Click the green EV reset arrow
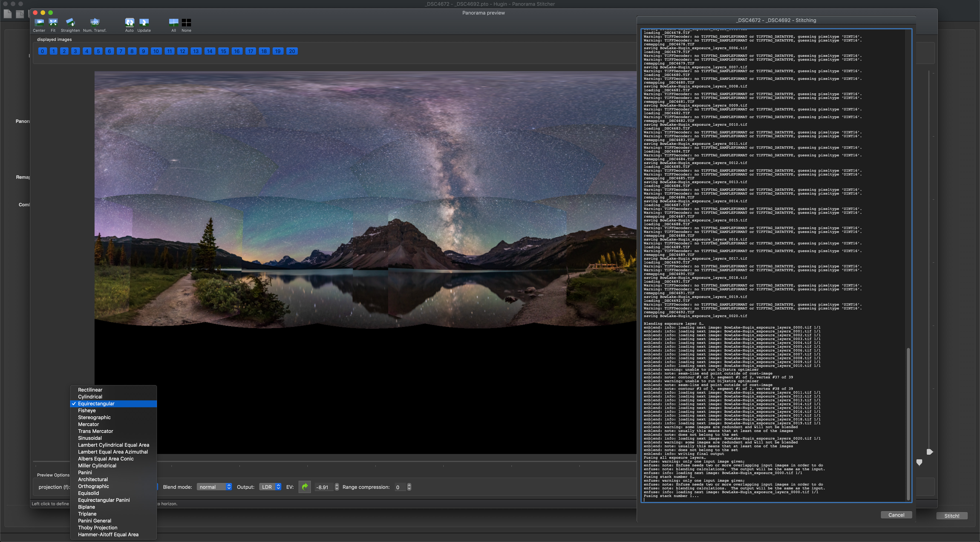Viewport: 980px width, 542px height. click(304, 487)
